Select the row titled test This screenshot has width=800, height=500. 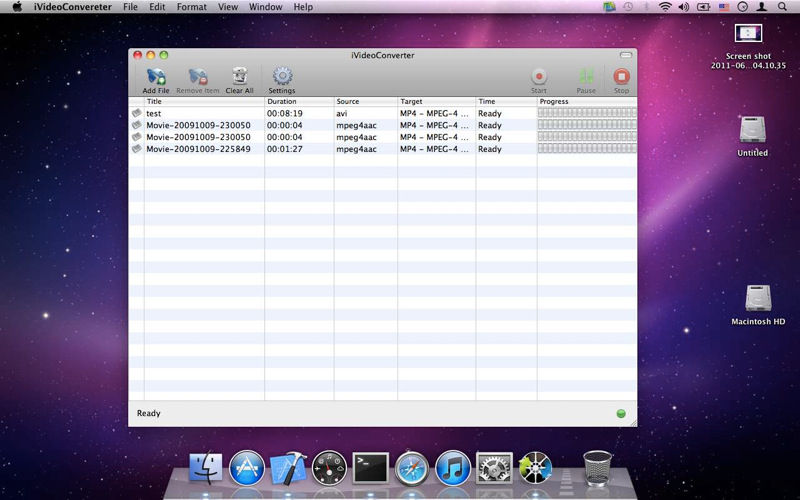point(383,113)
